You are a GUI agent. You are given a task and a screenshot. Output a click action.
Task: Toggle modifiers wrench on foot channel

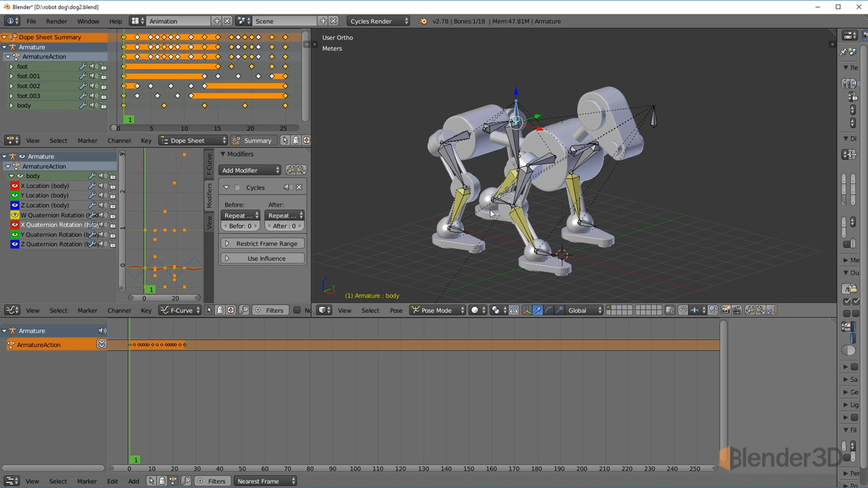(83, 66)
